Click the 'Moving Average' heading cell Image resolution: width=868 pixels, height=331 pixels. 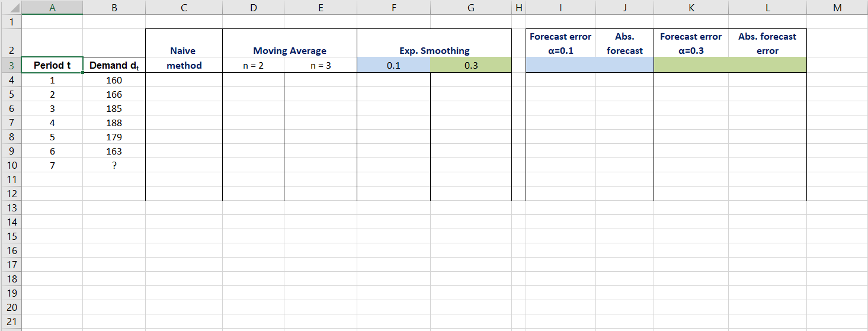click(x=290, y=43)
